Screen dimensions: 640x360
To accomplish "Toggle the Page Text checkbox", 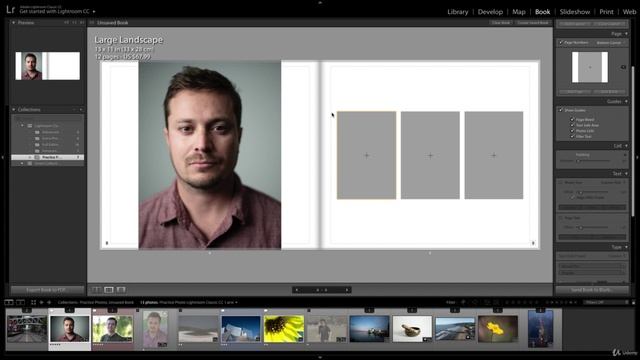I will tap(561, 218).
